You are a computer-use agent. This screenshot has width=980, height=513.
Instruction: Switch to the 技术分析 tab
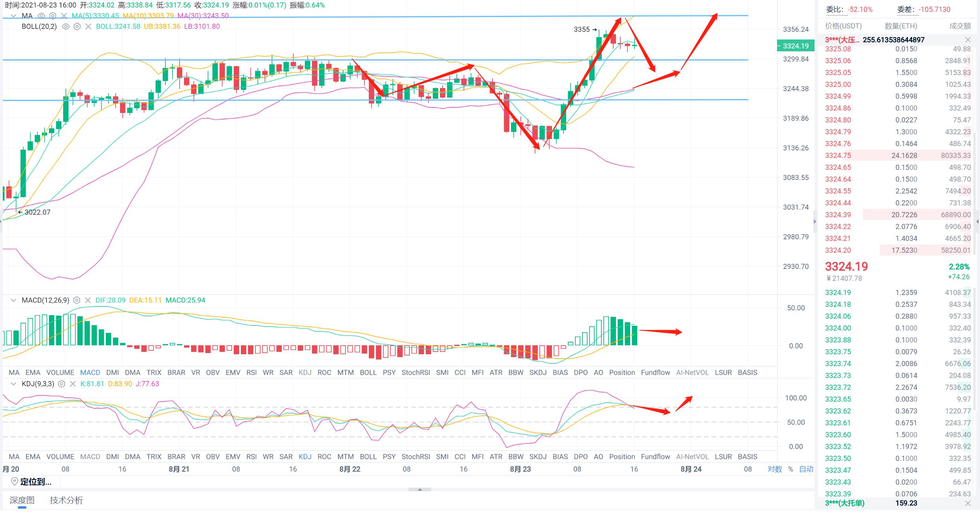pos(66,500)
